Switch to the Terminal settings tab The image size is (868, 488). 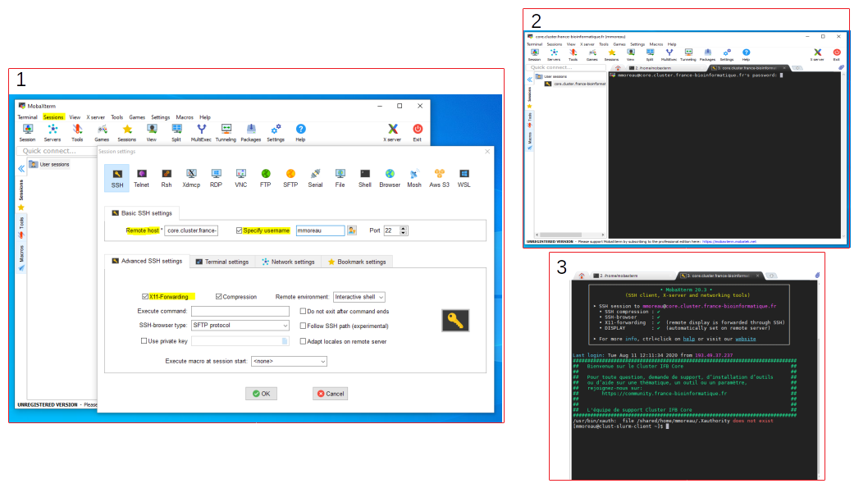[222, 262]
